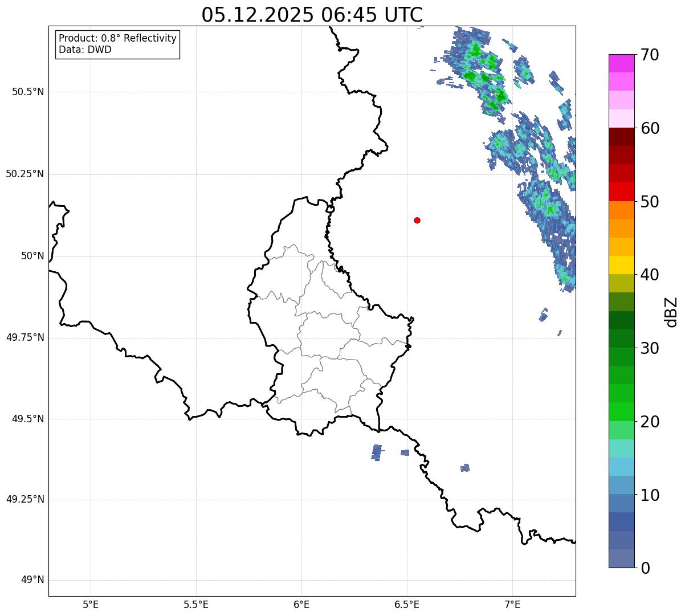Click the title "05.12.2025 06:45 UTC"
This screenshot has height=616, width=685.
pyautogui.click(x=312, y=15)
